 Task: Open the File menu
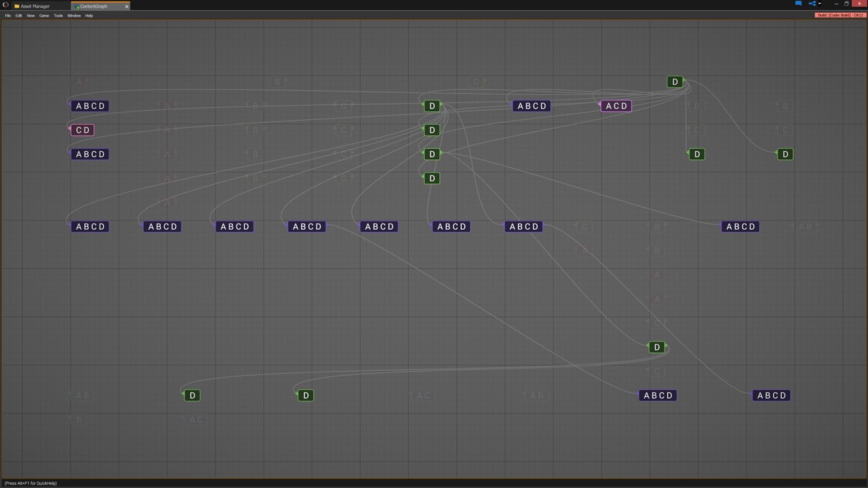pos(8,16)
